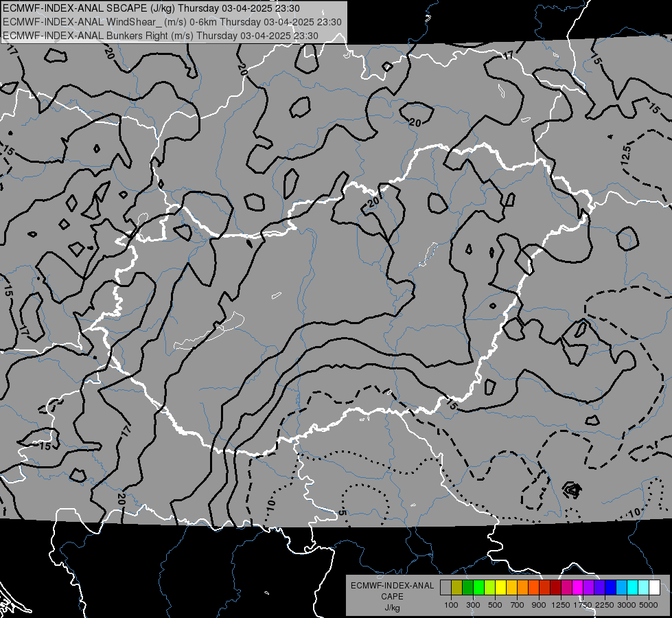The image size is (672, 618).
Task: Click the J/kg unit in the legend
Action: coord(392,608)
